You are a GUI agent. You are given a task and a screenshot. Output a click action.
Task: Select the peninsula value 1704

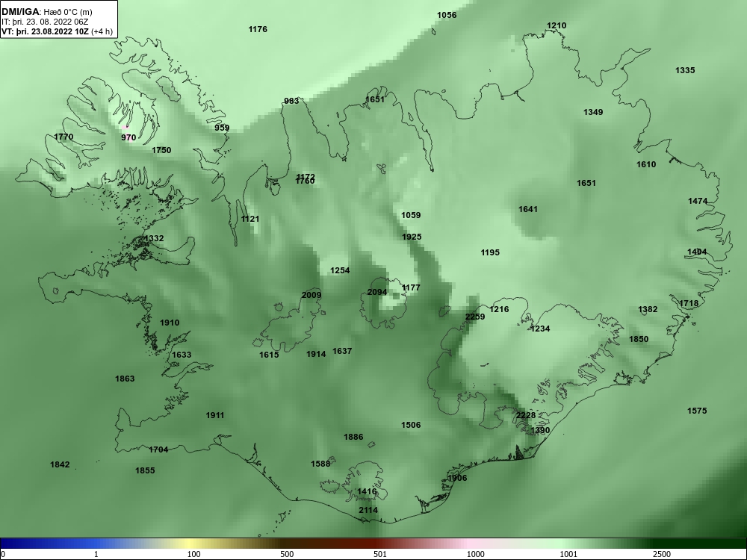[158, 449]
